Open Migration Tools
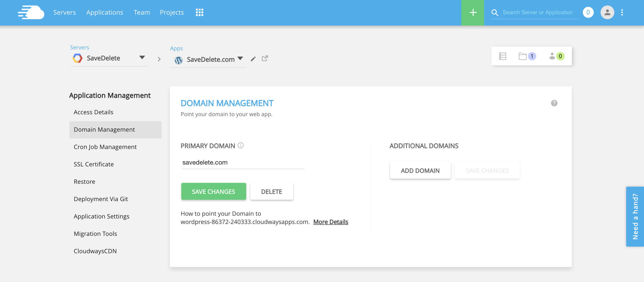Image resolution: width=644 pixels, height=282 pixels. click(95, 234)
